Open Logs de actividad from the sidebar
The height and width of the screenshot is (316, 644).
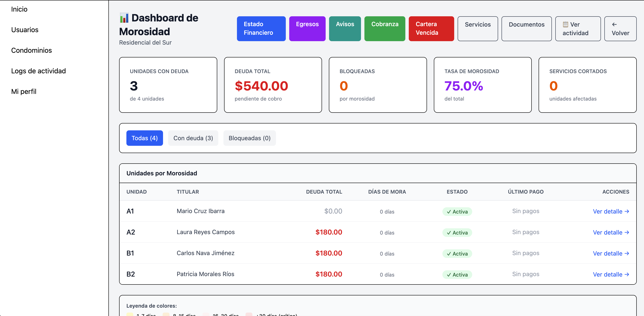(39, 71)
